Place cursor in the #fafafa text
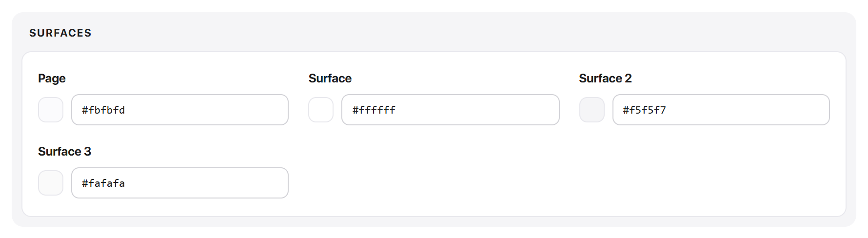 point(103,183)
